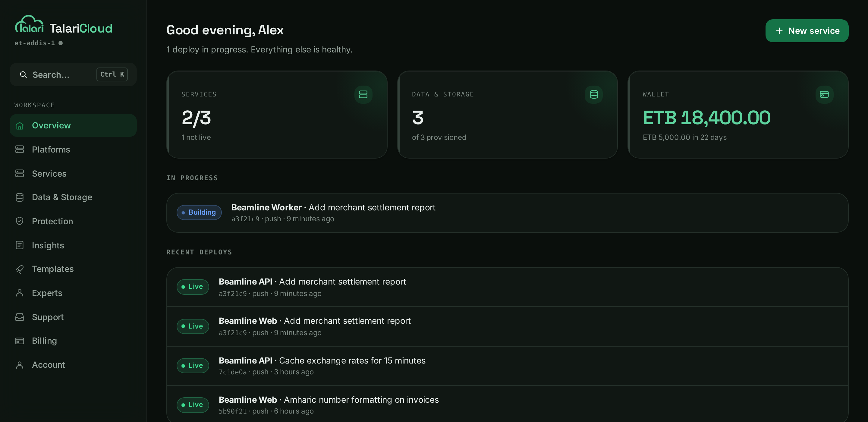This screenshot has height=422, width=868.
Task: Open Insights from the sidebar
Action: [x=73, y=245]
